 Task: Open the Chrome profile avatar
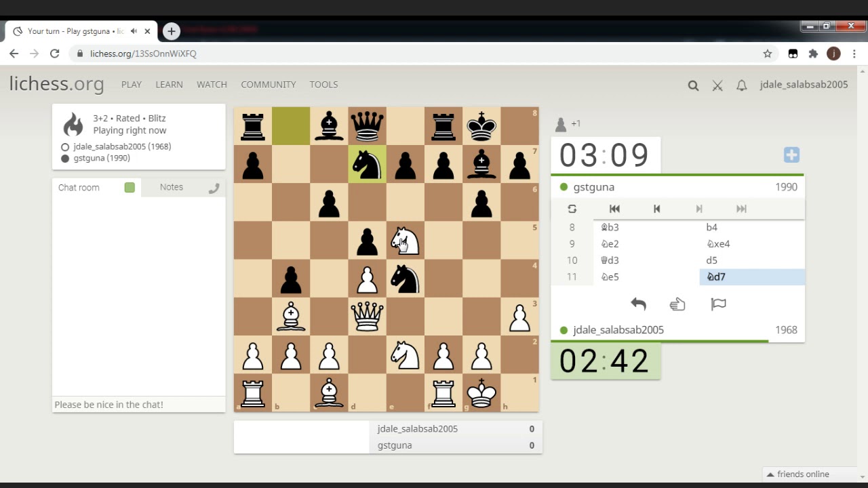point(833,54)
